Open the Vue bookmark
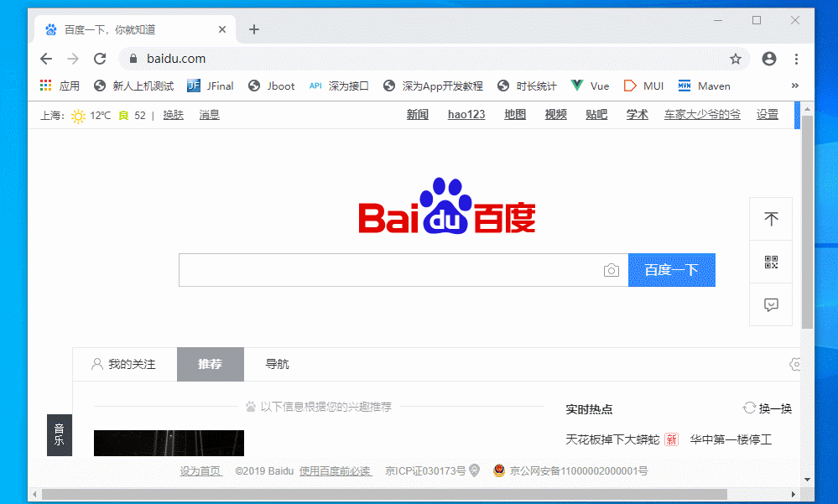 (590, 86)
